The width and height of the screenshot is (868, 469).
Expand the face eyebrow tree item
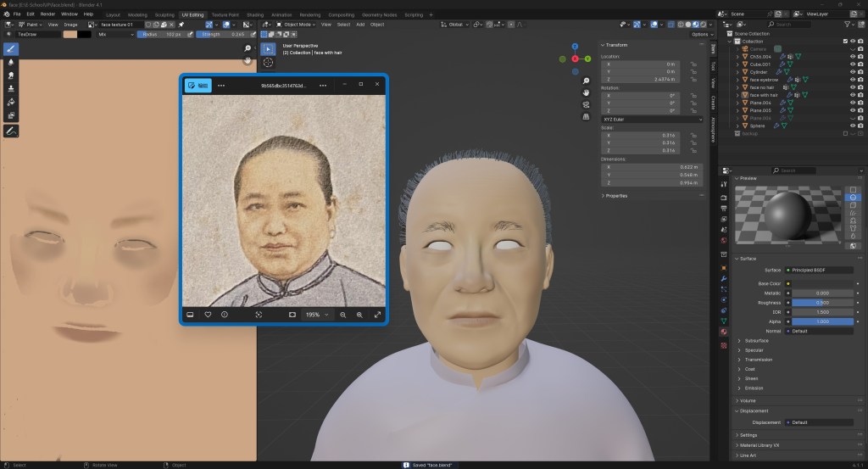(x=738, y=80)
